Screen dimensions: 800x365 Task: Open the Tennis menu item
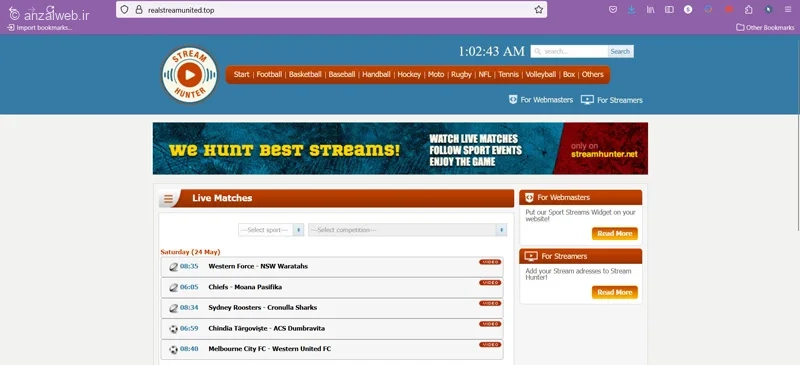click(x=508, y=75)
